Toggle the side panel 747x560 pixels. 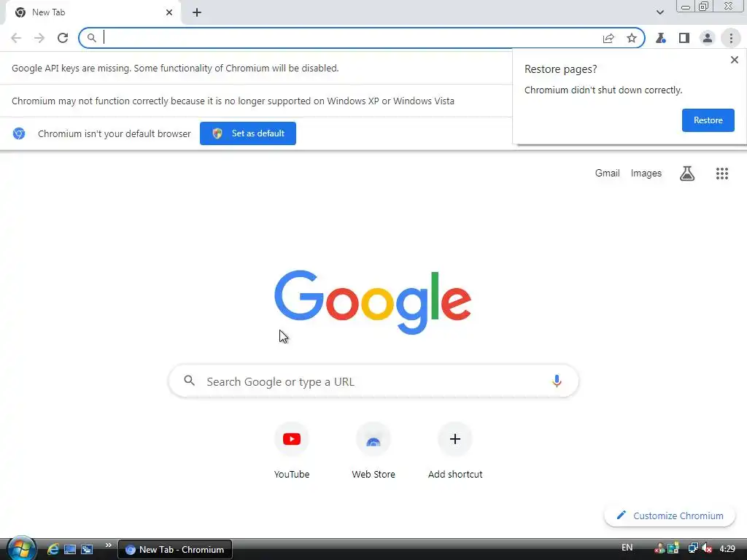684,38
